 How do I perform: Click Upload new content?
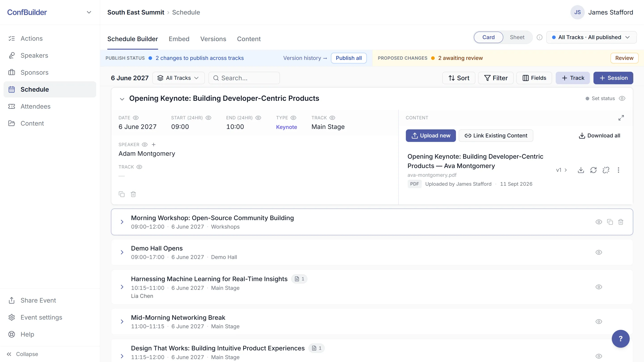[x=431, y=136]
